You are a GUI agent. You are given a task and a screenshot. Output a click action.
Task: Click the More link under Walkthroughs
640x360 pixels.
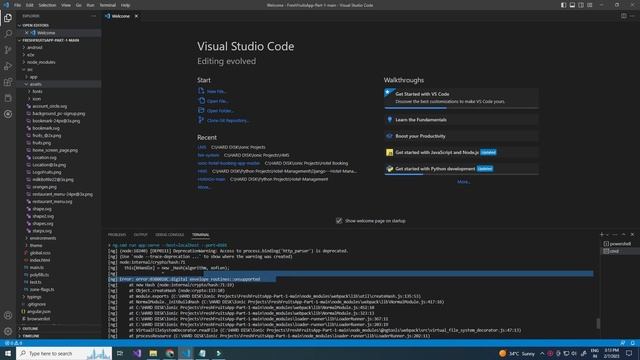coord(464,182)
